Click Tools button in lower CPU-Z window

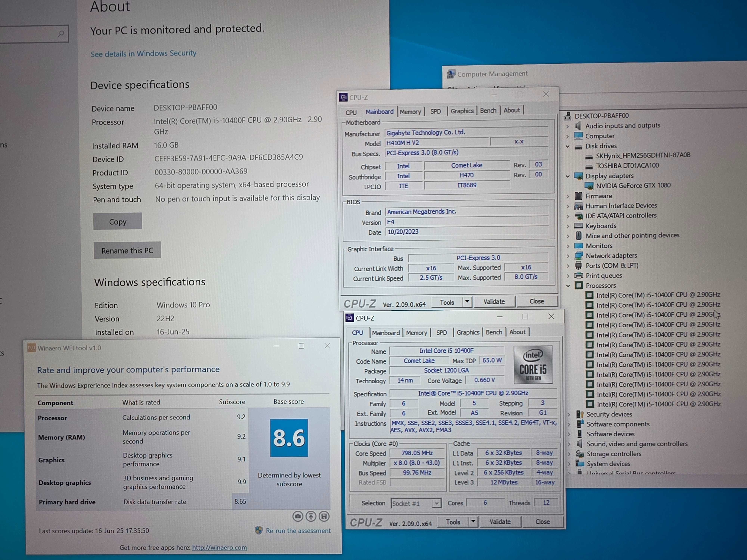[453, 522]
